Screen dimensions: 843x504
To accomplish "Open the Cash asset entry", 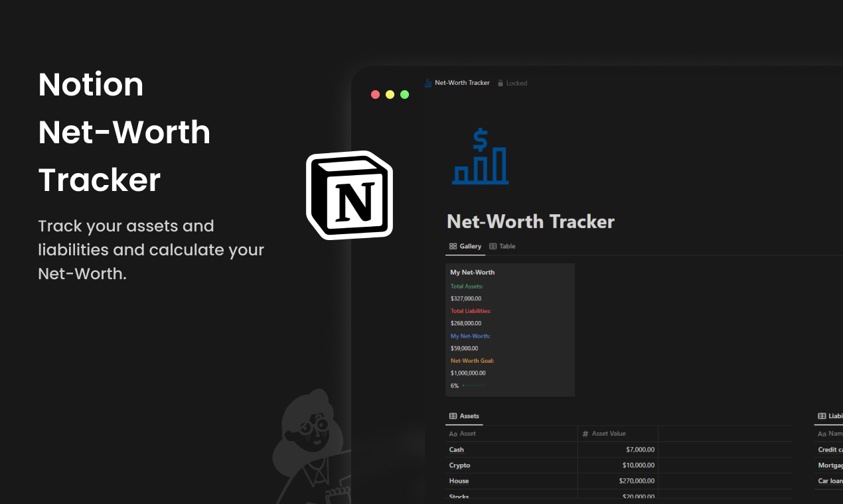I will tap(456, 449).
